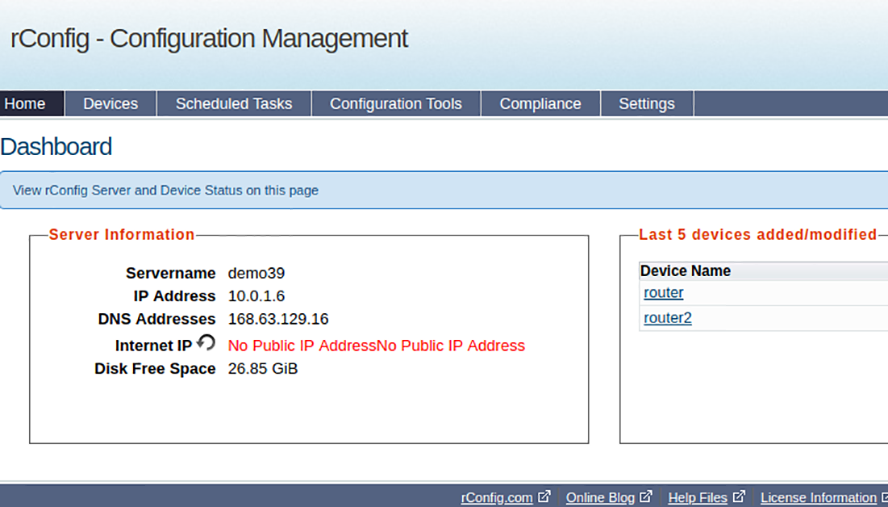Open the Online Blog footer link
Viewport: 888px width, 507px height.
coord(600,497)
